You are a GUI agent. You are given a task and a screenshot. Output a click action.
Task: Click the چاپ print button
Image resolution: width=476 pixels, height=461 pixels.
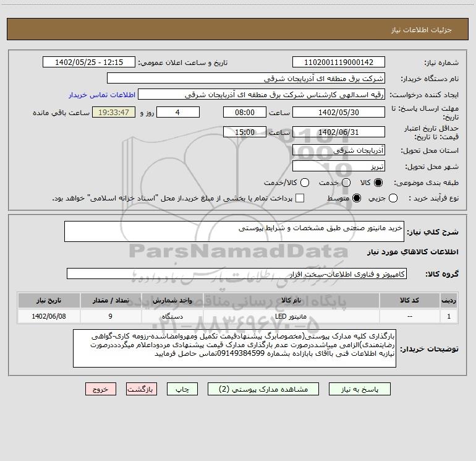[x=182, y=389]
